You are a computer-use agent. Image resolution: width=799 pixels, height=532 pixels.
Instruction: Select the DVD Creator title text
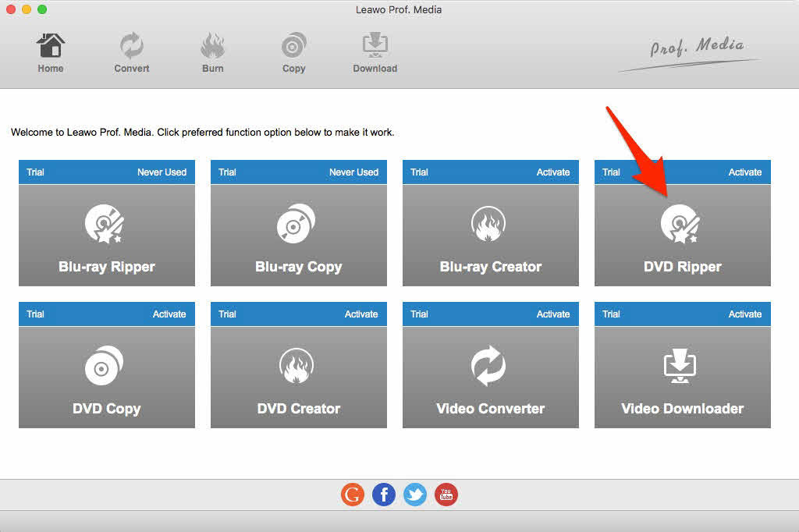click(x=299, y=409)
